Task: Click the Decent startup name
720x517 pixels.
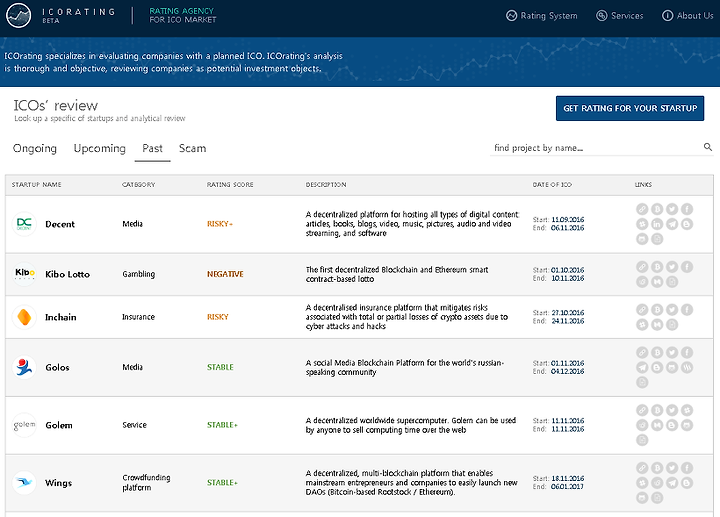Action: [60, 224]
